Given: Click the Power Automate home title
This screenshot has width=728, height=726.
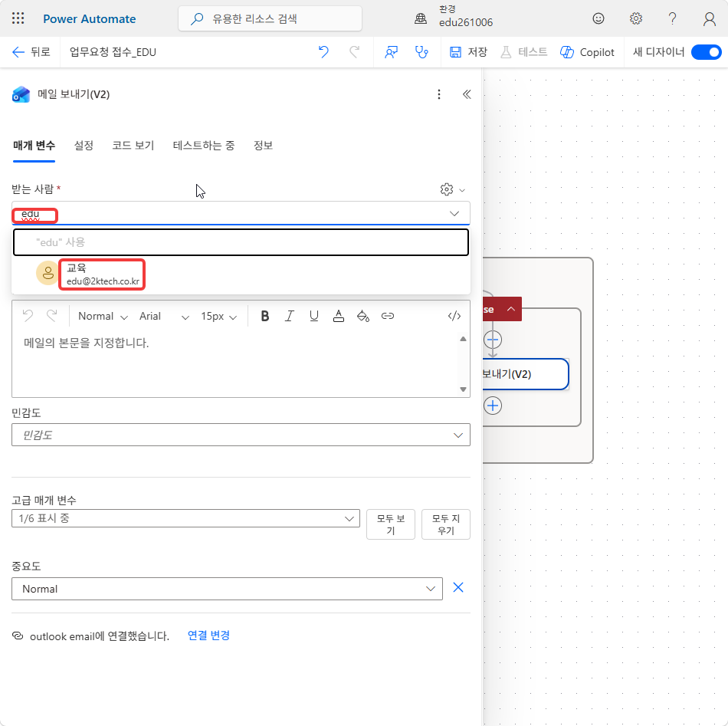Looking at the screenshot, I should click(x=89, y=18).
